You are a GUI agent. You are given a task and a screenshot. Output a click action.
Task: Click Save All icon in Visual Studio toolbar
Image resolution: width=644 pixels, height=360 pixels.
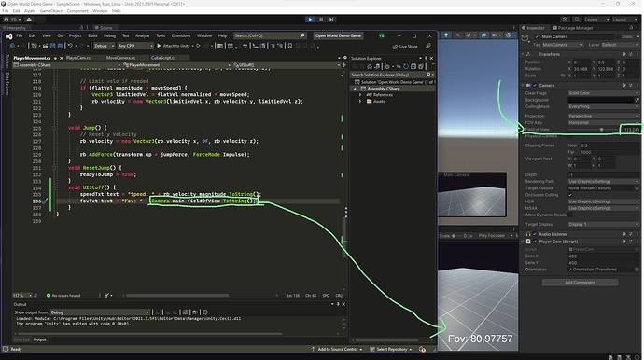pyautogui.click(x=60, y=46)
